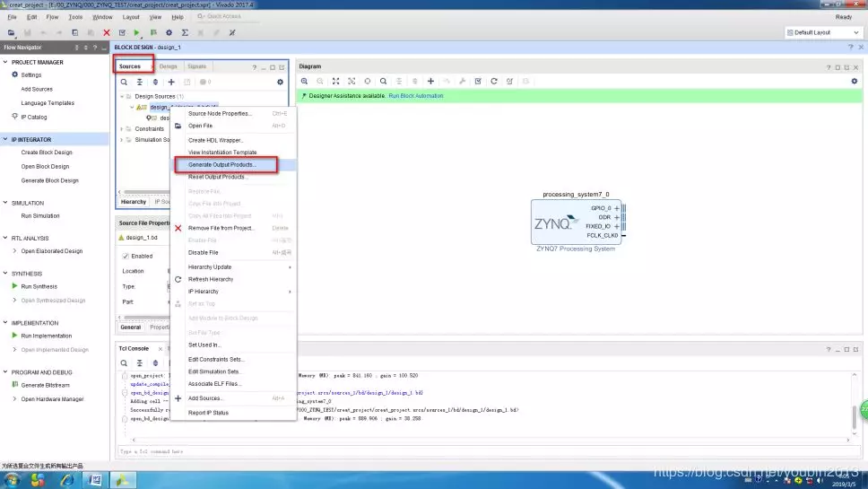Expand Constraints tree node
The height and width of the screenshot is (489, 868).
[x=122, y=128]
